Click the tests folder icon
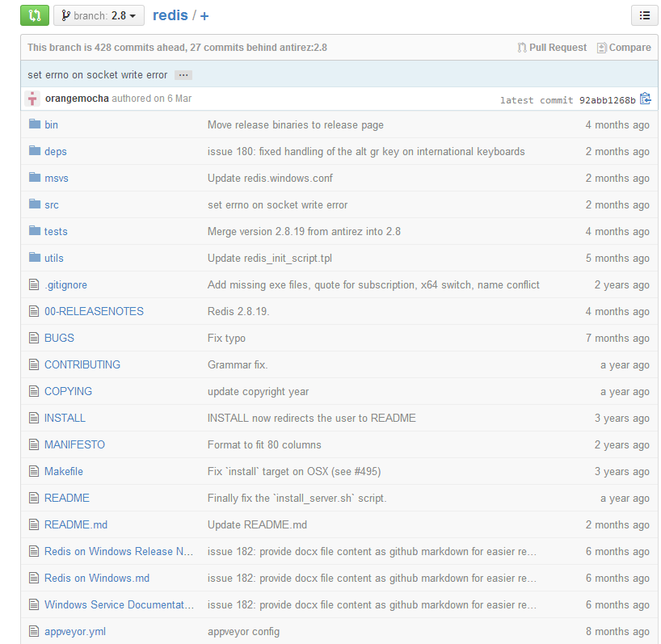The height and width of the screenshot is (644, 661). 35,230
